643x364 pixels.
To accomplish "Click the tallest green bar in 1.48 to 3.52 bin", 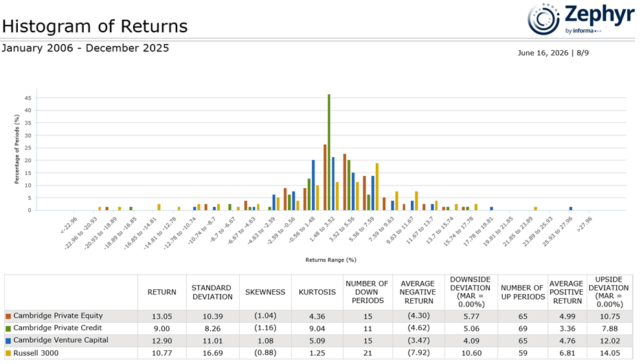I will tap(329, 152).
